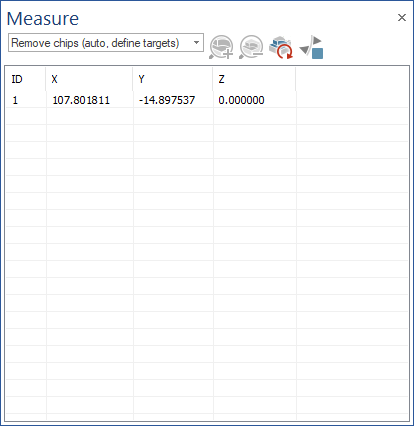The image size is (414, 426).
Task: Click the ID column header
Action: pos(26,79)
